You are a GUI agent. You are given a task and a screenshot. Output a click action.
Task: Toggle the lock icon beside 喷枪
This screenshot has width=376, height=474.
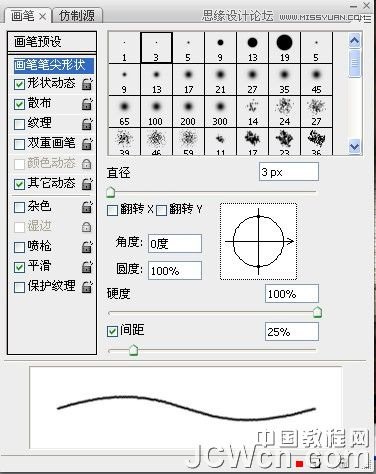point(87,247)
